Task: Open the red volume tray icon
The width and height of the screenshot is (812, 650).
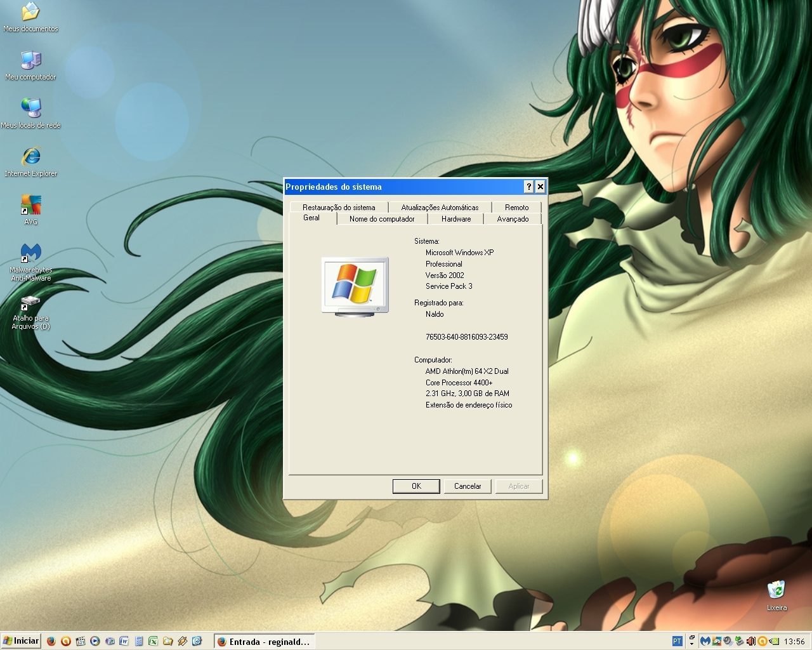Action: tap(751, 641)
